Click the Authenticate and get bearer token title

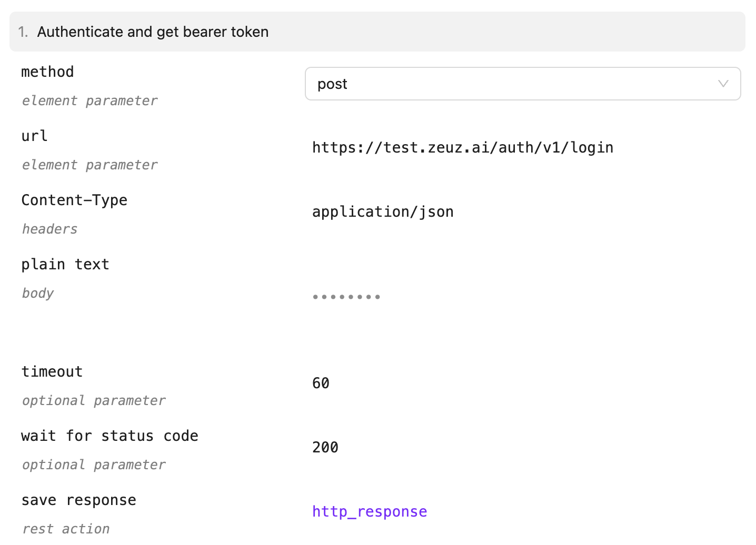[153, 32]
